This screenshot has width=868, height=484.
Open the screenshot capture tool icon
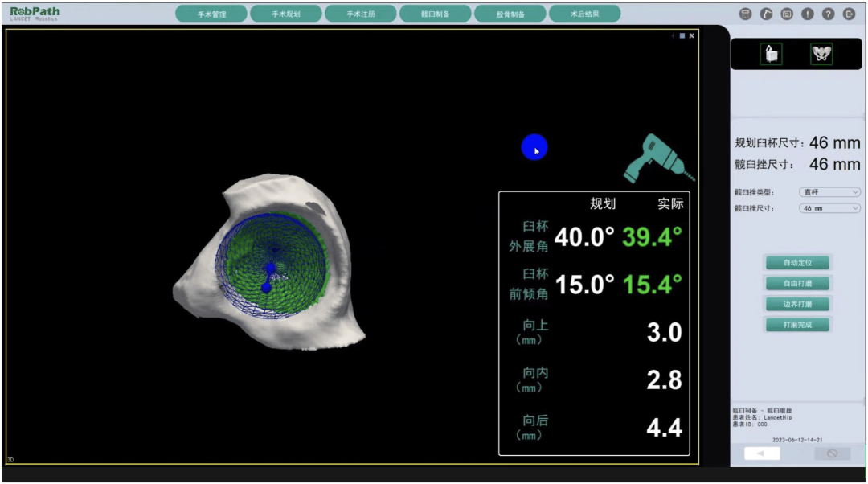(x=787, y=14)
